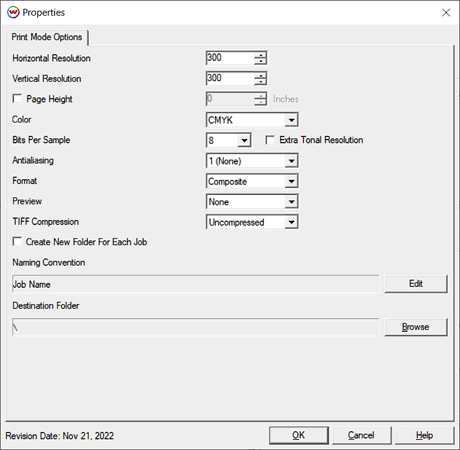Click the Properties window app icon
The width and height of the screenshot is (460, 450).
pos(13,12)
